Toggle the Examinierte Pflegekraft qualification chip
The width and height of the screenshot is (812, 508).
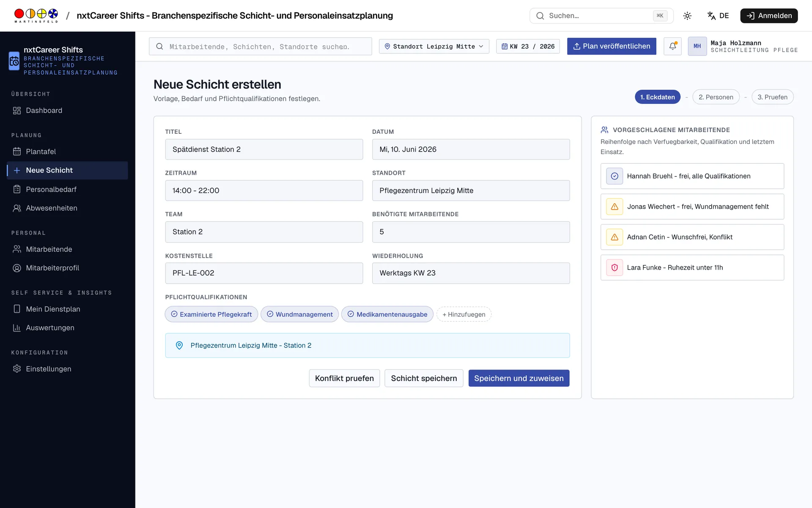(211, 314)
